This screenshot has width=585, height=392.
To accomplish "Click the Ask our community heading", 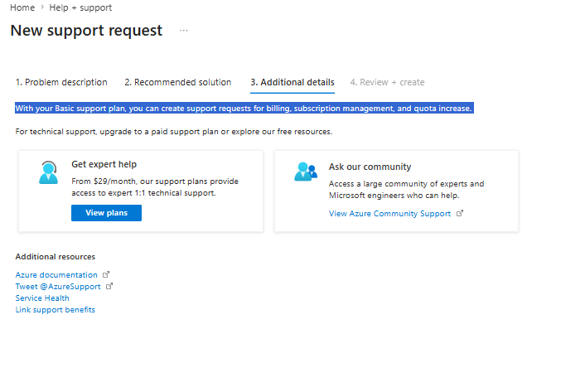I will tap(370, 167).
